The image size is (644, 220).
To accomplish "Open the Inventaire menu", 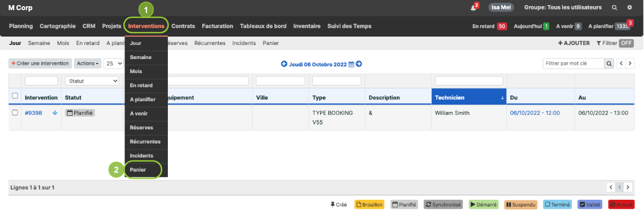I will coord(307,26).
